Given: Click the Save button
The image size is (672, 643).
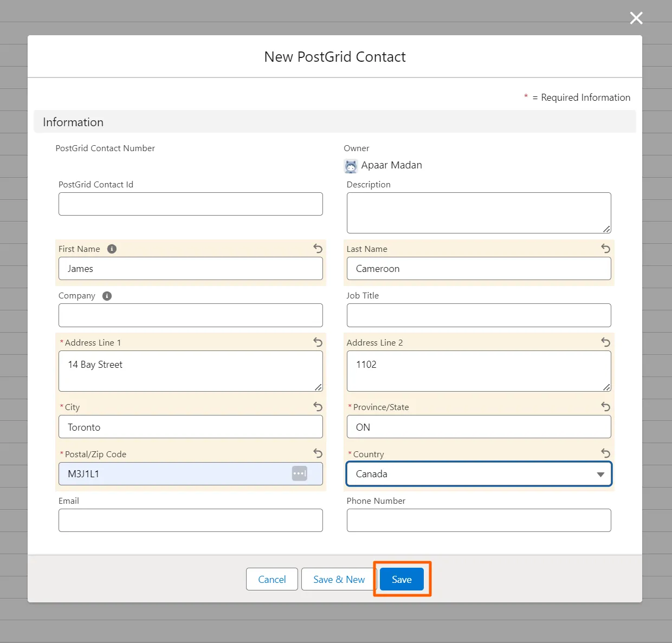Looking at the screenshot, I should [x=402, y=580].
